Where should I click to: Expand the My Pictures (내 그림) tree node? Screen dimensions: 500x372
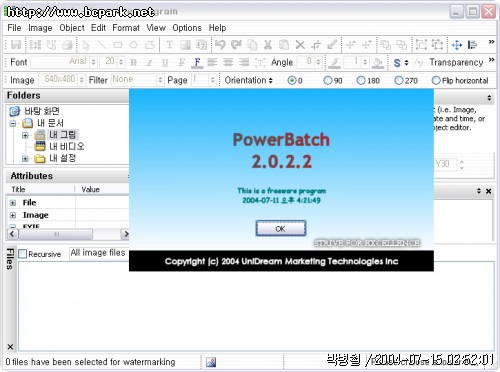coord(25,135)
